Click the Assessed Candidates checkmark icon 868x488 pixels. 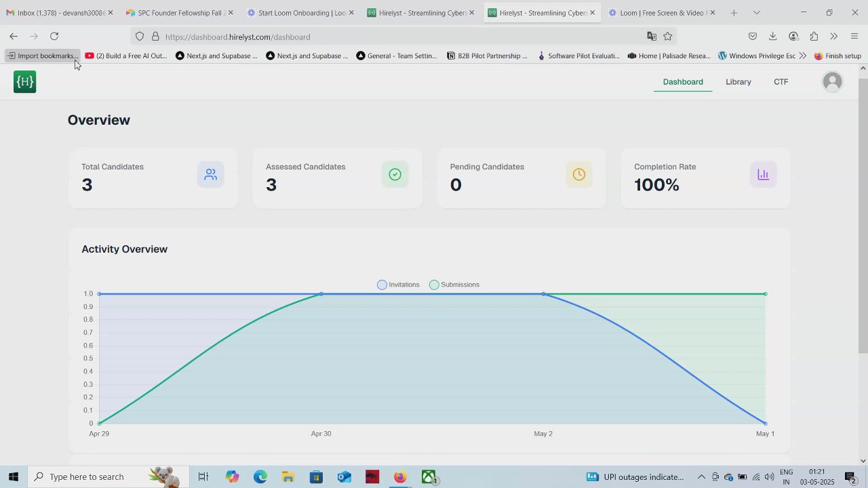[395, 175]
